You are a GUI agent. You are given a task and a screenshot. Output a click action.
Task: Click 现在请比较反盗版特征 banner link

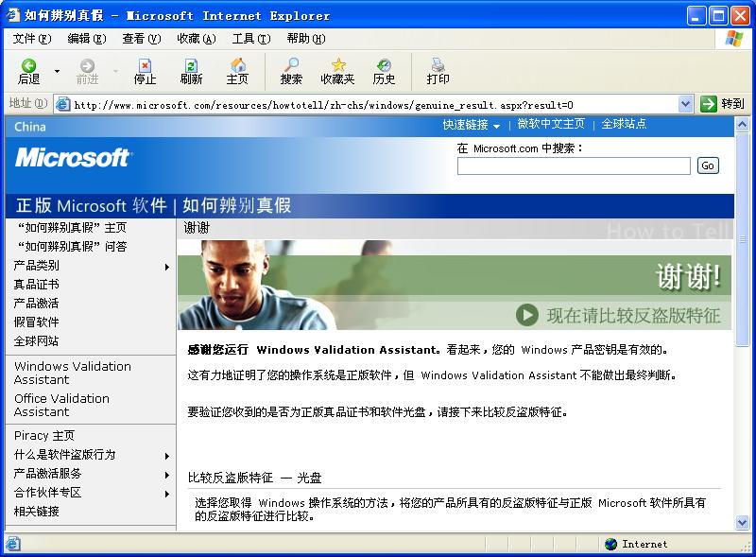click(x=633, y=316)
